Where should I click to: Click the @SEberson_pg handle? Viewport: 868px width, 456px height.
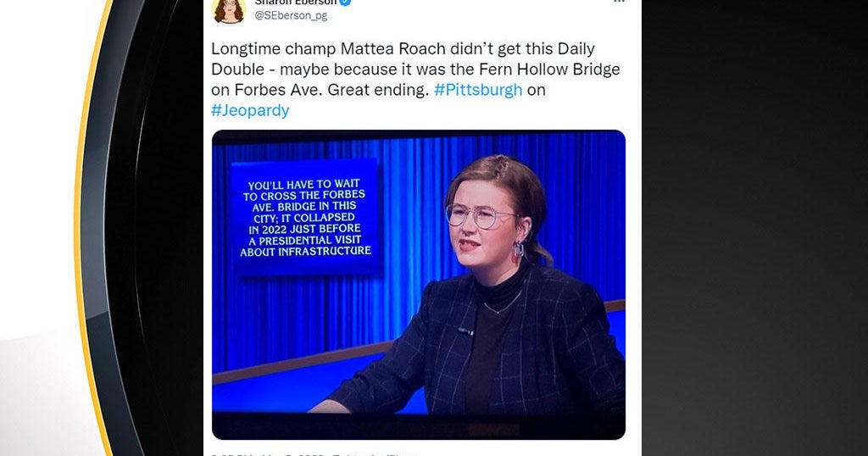tap(291, 15)
